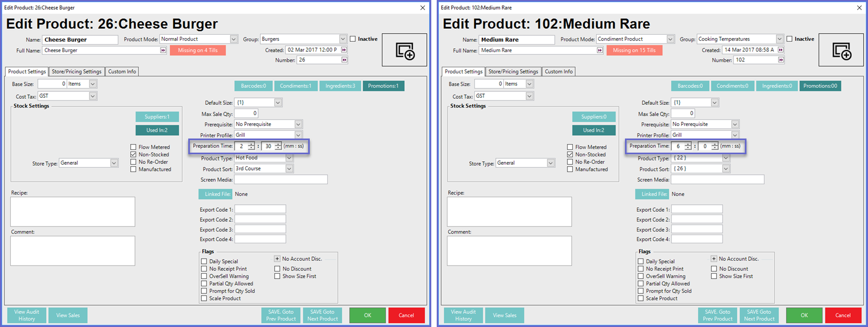Open Custom Info tab in Medium Rare window

pyautogui.click(x=559, y=72)
